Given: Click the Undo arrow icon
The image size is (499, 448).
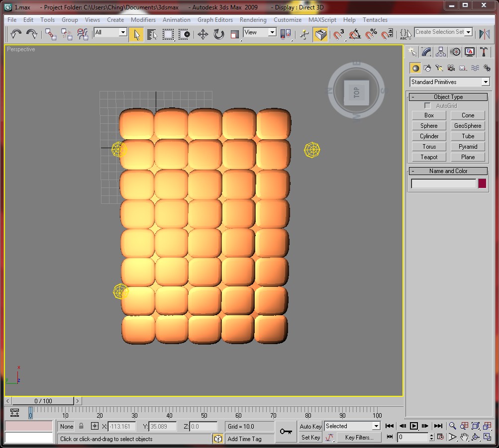Looking at the screenshot, I should click(x=16, y=34).
